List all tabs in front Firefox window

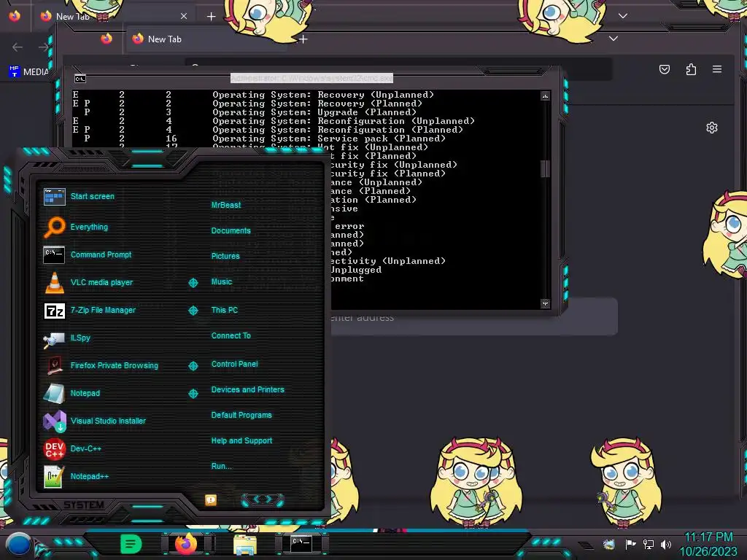click(614, 39)
